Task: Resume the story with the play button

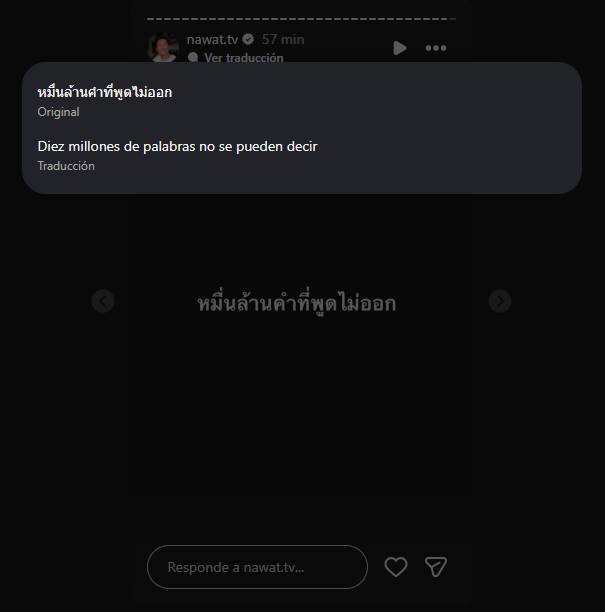Action: (x=399, y=48)
